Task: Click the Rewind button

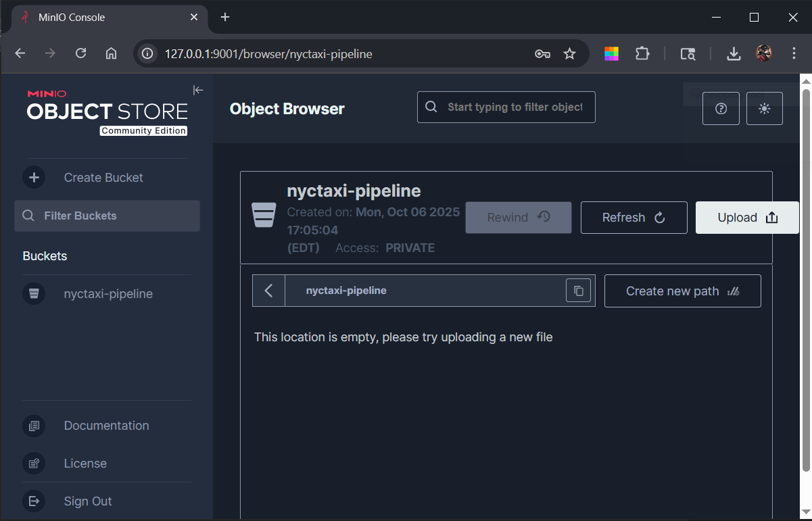Action: (519, 218)
